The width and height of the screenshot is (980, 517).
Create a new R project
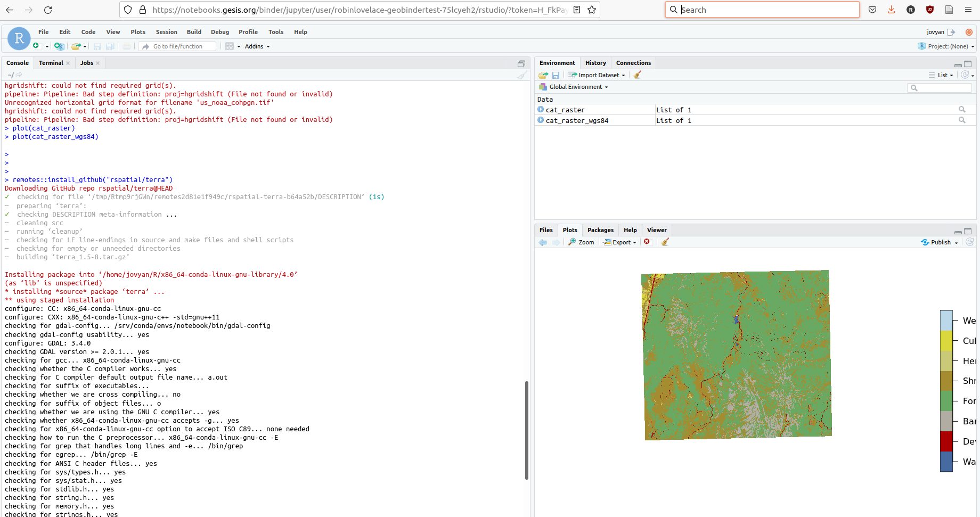pos(59,46)
